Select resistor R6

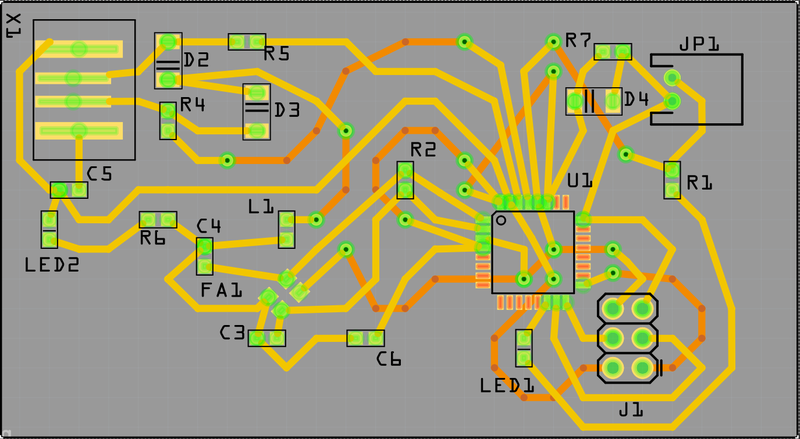(x=158, y=220)
